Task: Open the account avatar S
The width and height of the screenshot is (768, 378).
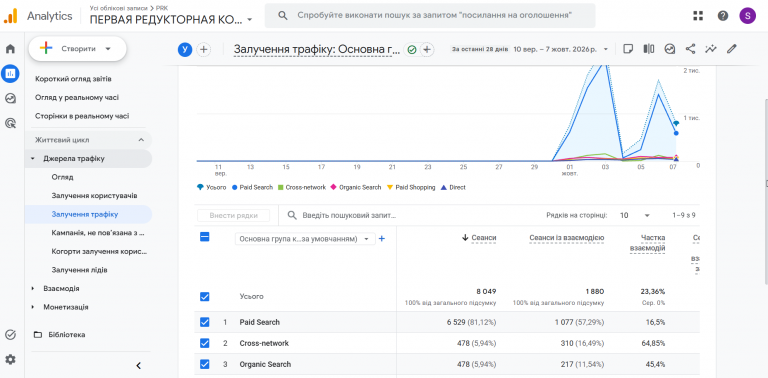Action: (x=747, y=16)
